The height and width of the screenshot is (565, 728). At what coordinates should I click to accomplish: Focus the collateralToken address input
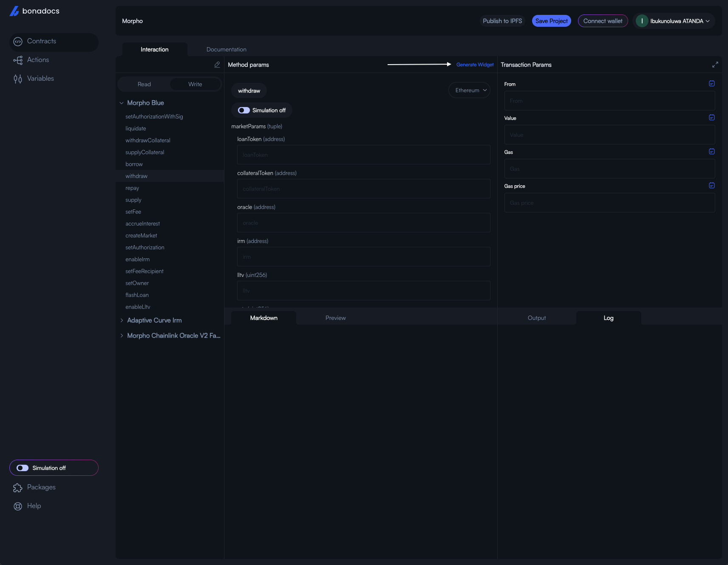pyautogui.click(x=364, y=189)
